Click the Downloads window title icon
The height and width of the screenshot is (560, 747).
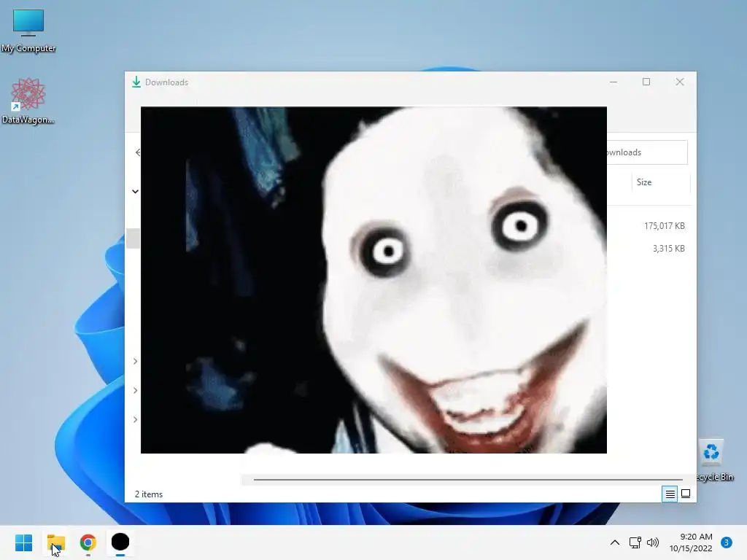click(x=136, y=82)
